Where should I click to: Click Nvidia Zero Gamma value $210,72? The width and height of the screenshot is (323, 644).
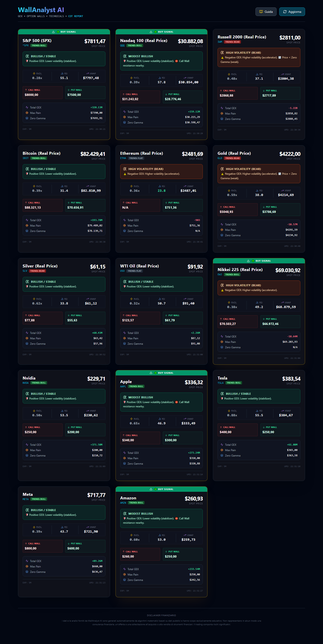(97, 456)
